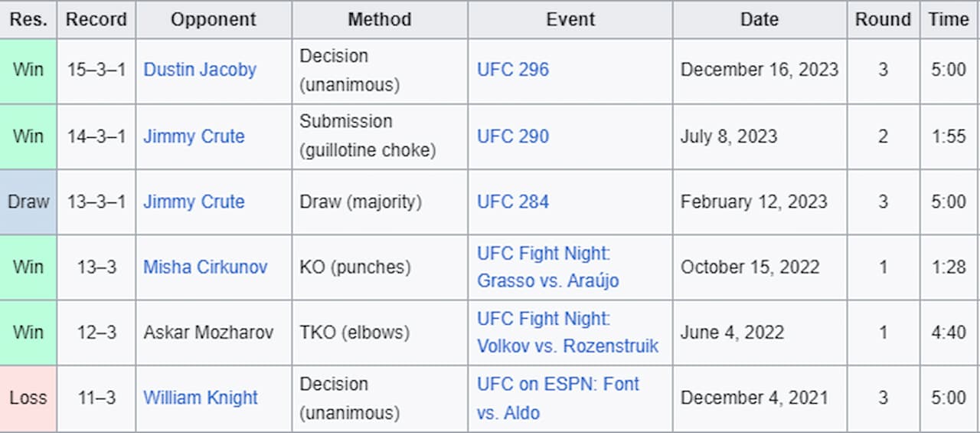
Task: Select the Date column header
Action: [759, 20]
